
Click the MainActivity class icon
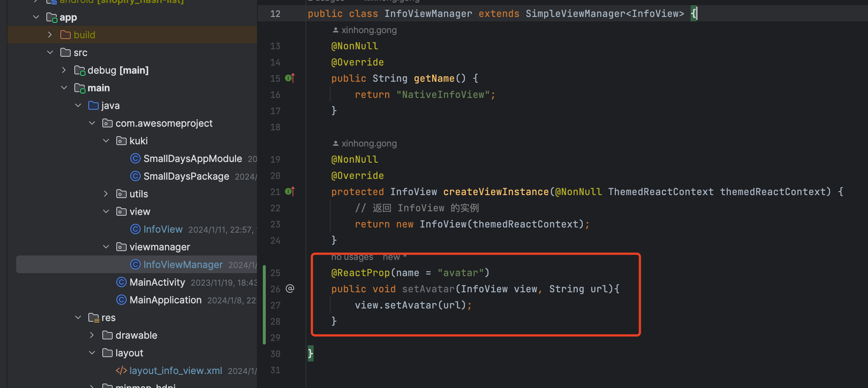[x=121, y=282]
